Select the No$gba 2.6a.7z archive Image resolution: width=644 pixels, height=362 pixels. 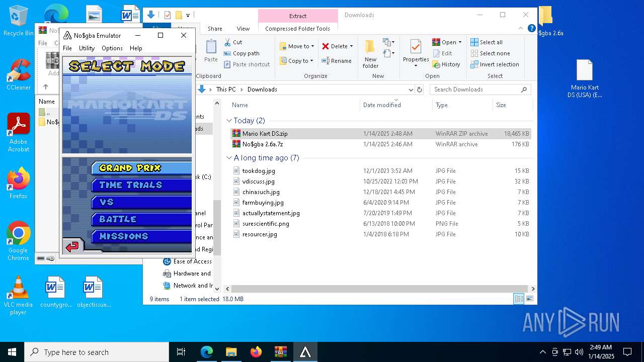[380, 144]
